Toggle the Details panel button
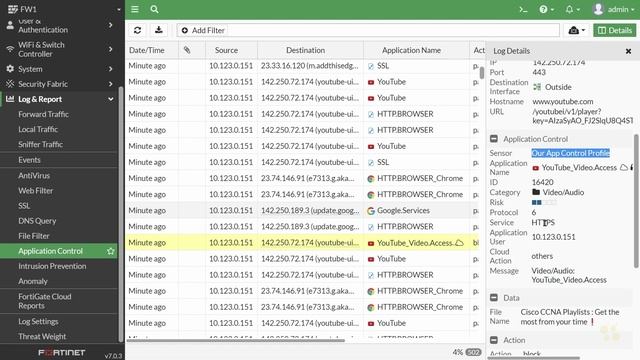This screenshot has height=360, width=640. (x=614, y=30)
